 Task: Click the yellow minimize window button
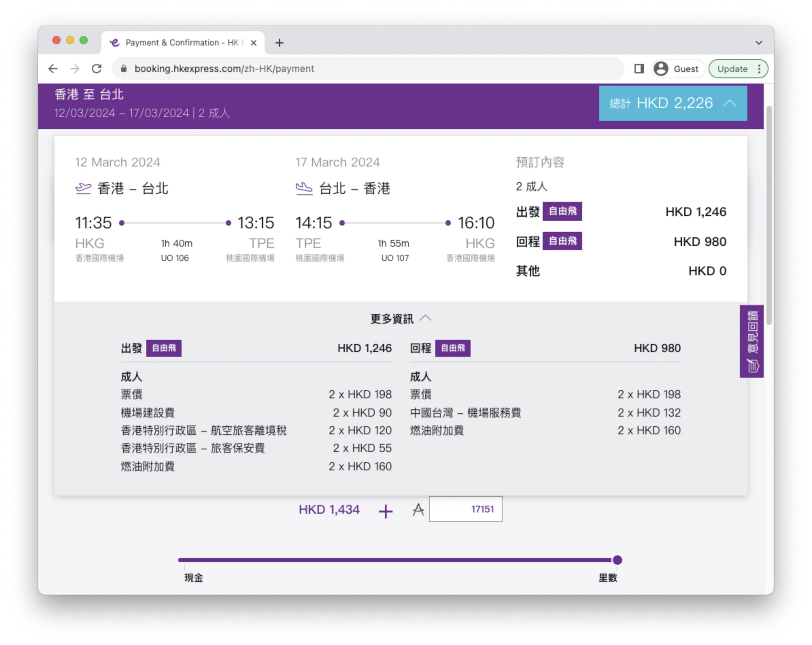point(70,40)
